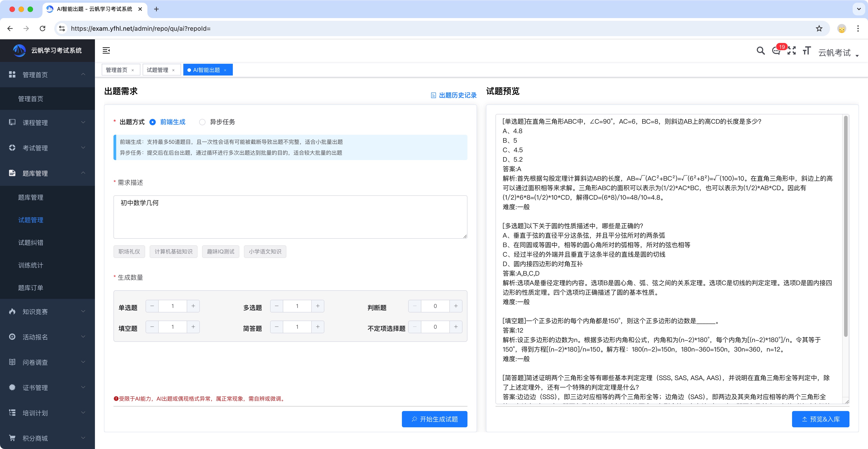This screenshot has width=868, height=449.
Task: Click the font size adjustment icon
Action: click(807, 51)
